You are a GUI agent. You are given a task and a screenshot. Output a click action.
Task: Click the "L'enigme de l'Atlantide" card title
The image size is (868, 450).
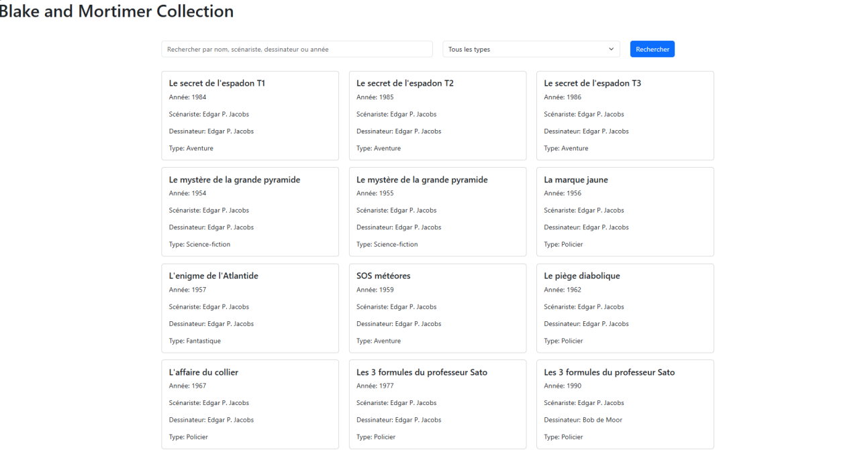coord(213,276)
